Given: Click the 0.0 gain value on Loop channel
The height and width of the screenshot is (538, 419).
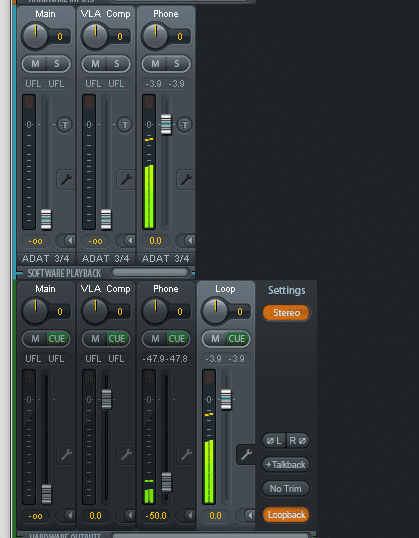Looking at the screenshot, I should tap(215, 516).
